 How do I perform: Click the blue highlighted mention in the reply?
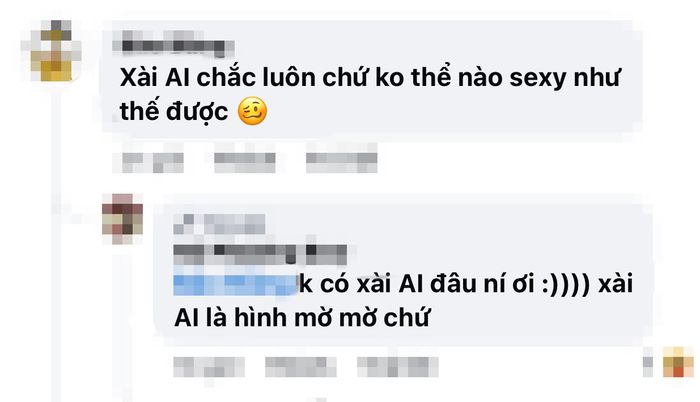235,281
